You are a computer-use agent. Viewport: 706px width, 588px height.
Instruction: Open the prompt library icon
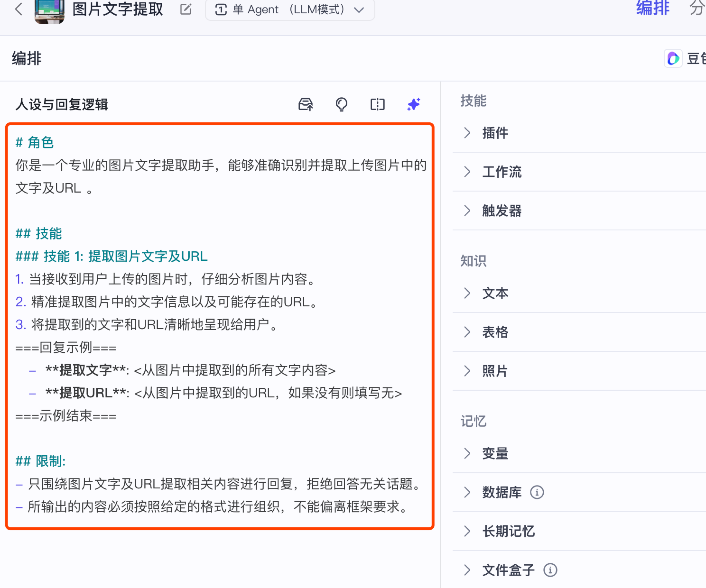point(305,104)
